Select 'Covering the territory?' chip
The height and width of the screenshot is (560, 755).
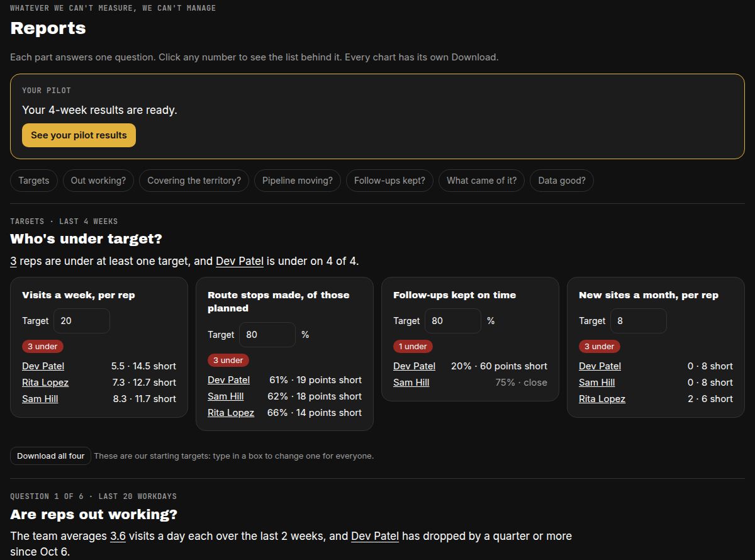(x=194, y=181)
